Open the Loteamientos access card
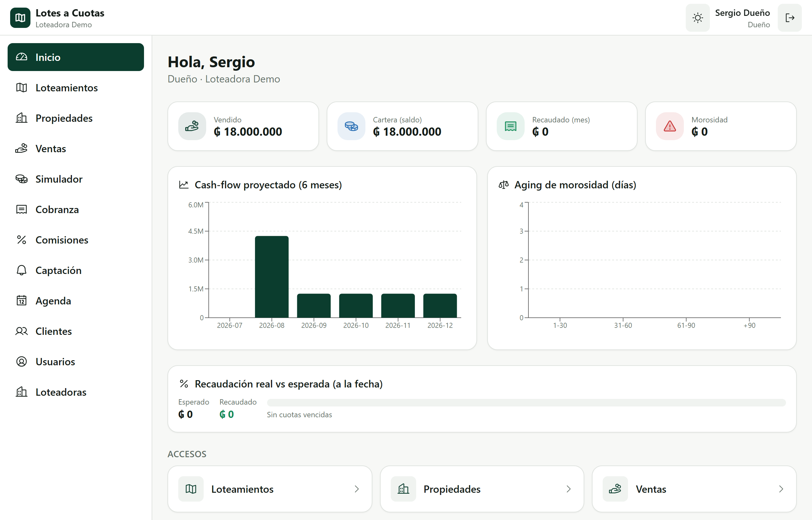The image size is (812, 520). pos(270,489)
